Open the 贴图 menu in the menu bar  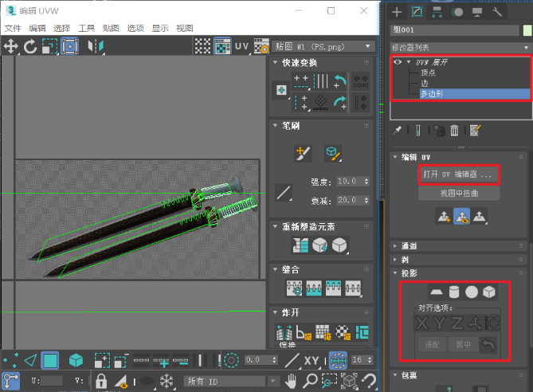click(111, 28)
